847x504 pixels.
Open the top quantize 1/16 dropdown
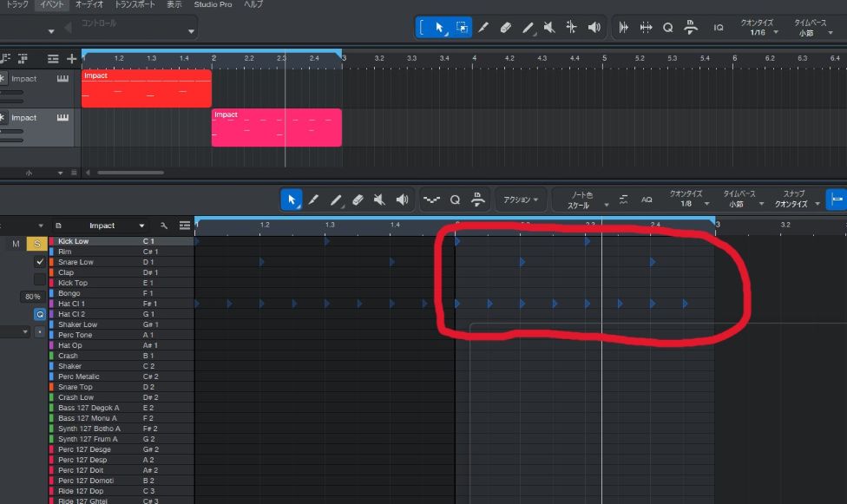click(x=758, y=32)
